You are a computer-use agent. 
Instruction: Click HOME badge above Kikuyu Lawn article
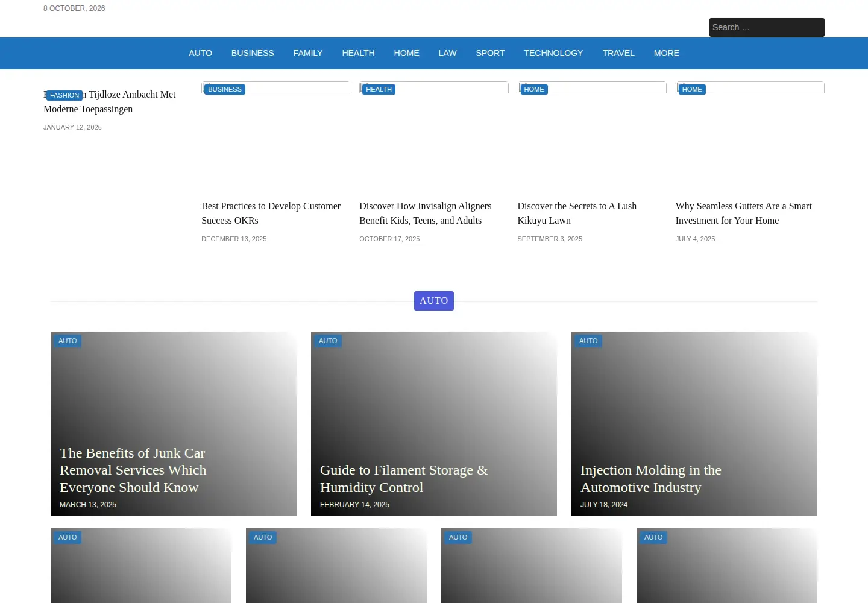534,89
